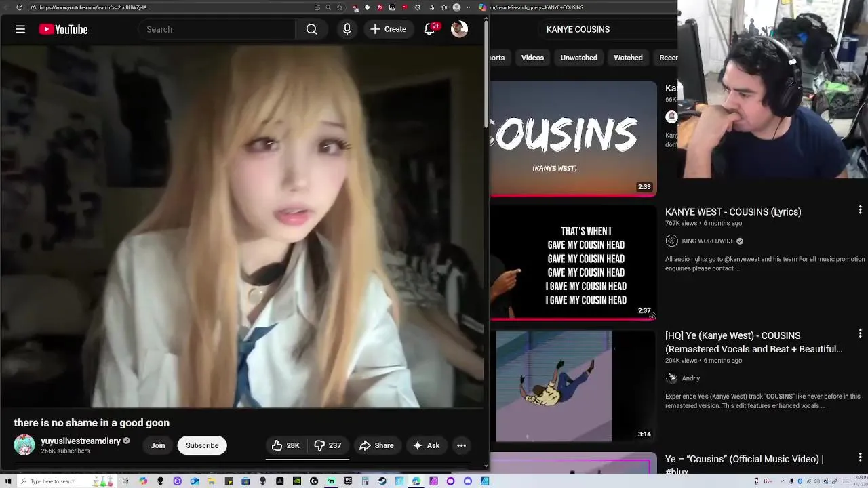Open the Copilot icon in browser toolbar
Viewport: 868px width, 488px height.
482,7
